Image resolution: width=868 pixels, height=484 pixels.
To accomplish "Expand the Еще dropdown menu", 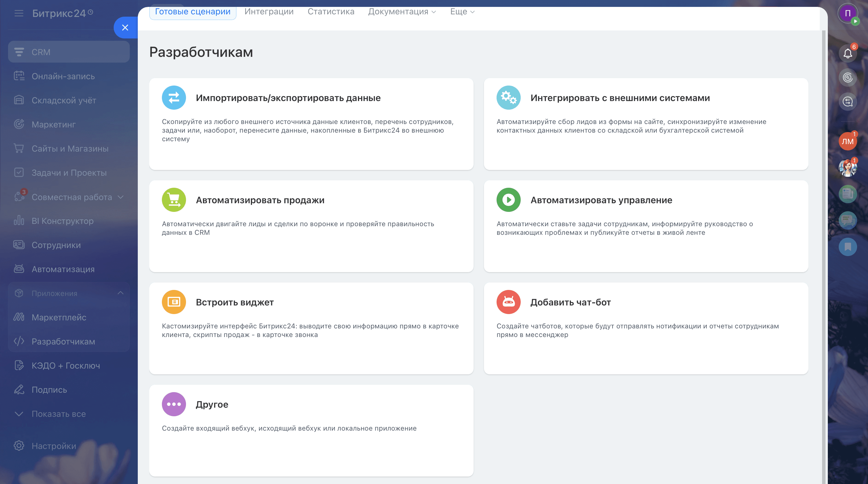I will (x=463, y=12).
